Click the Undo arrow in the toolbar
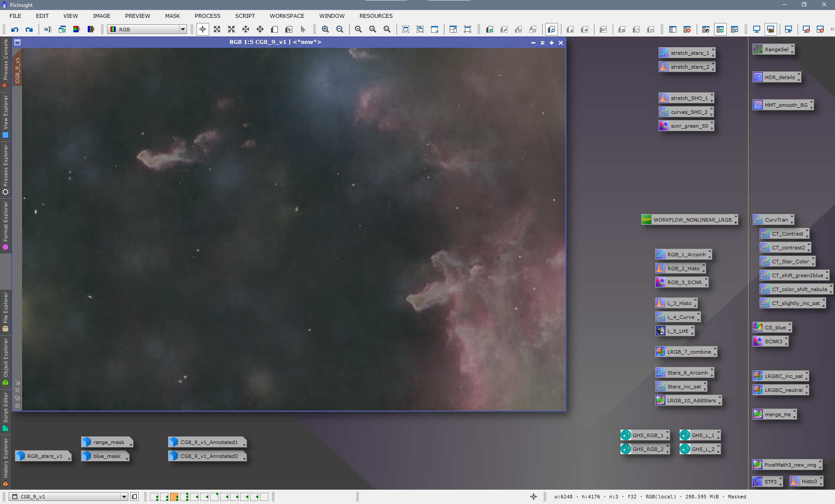 15,30
